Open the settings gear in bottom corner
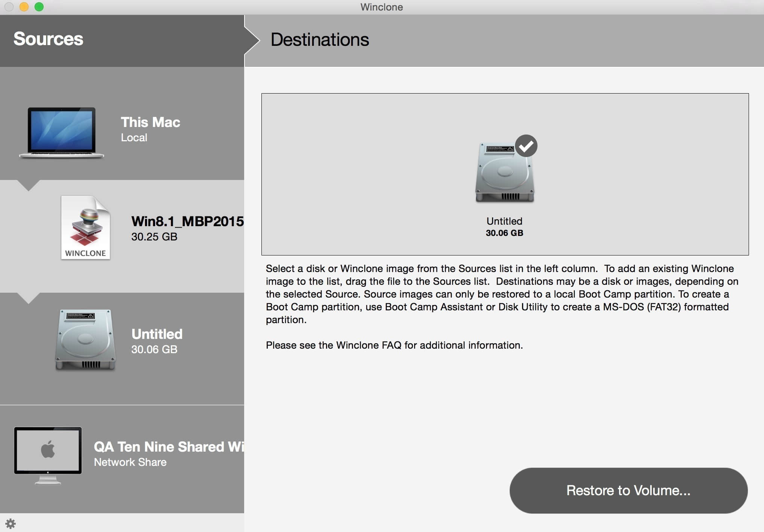The width and height of the screenshot is (764, 532). (x=11, y=523)
